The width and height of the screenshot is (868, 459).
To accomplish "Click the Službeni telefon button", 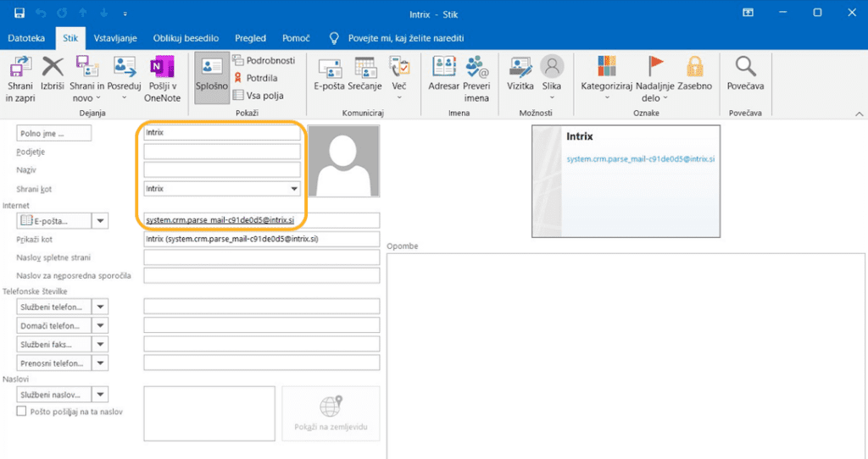I will 53,307.
